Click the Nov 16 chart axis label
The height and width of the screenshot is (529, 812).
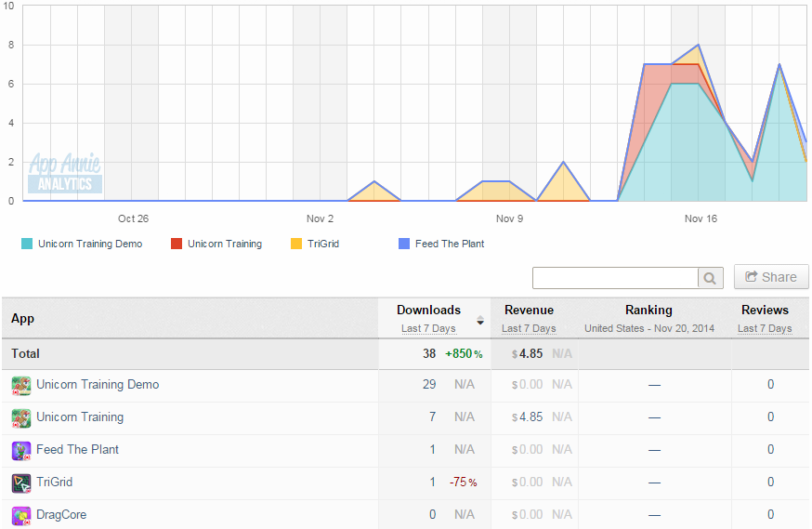701,218
